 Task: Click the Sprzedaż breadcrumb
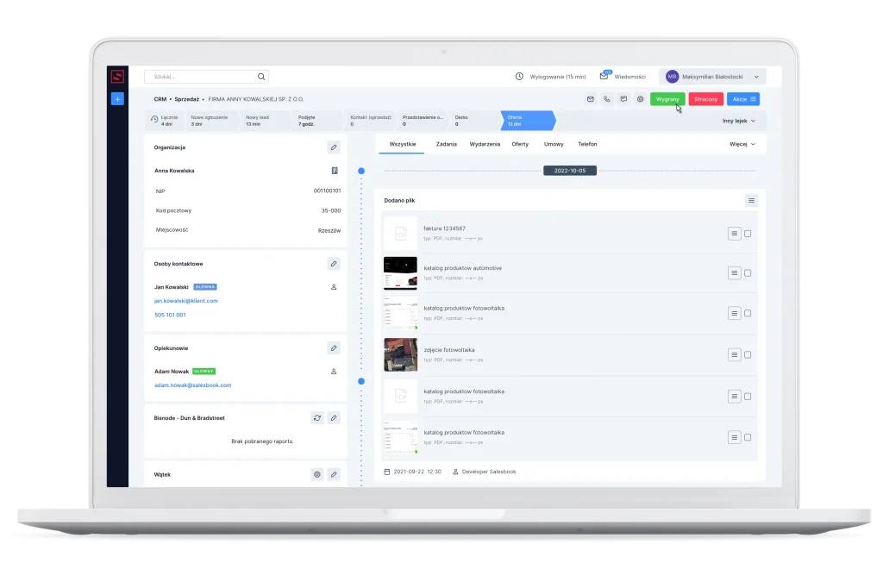[186, 99]
